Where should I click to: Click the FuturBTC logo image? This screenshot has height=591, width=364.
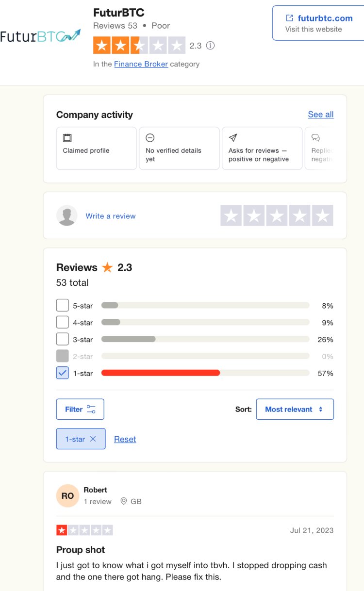[40, 36]
